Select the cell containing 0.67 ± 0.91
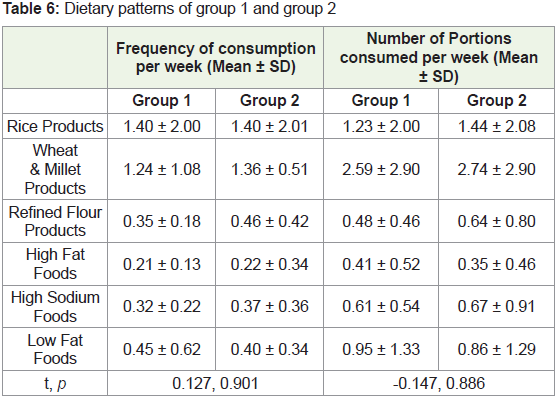Screen dimensions: 557x398 (496, 306)
